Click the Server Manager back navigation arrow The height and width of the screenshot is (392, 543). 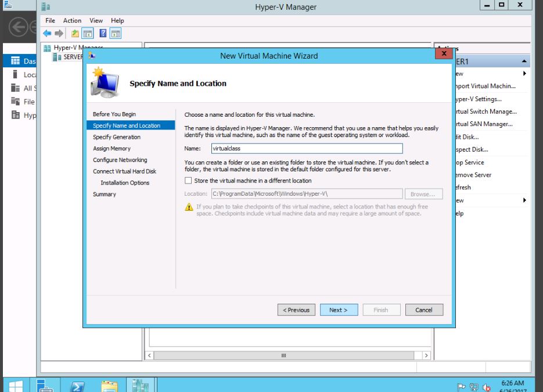click(x=19, y=27)
